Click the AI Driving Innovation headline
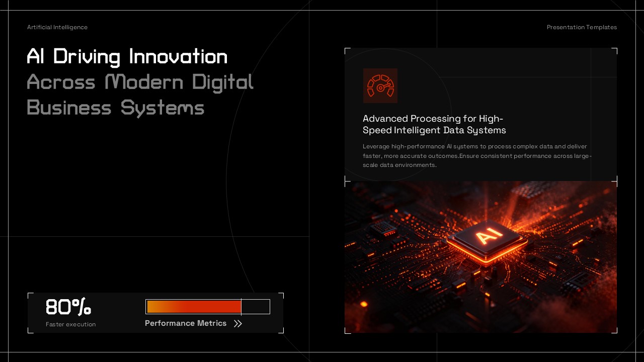Viewport: 644px width, 362px height. click(x=127, y=57)
